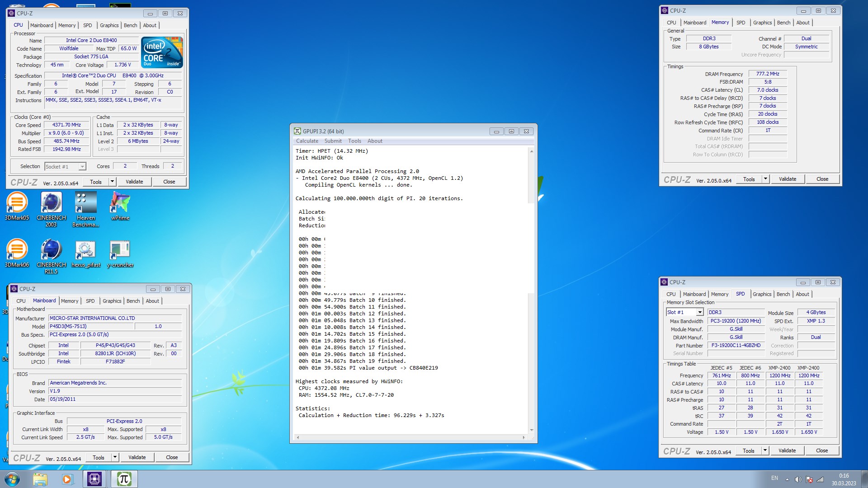Click the CPU-Z Memory window title icon
868x488 pixels.
664,10
